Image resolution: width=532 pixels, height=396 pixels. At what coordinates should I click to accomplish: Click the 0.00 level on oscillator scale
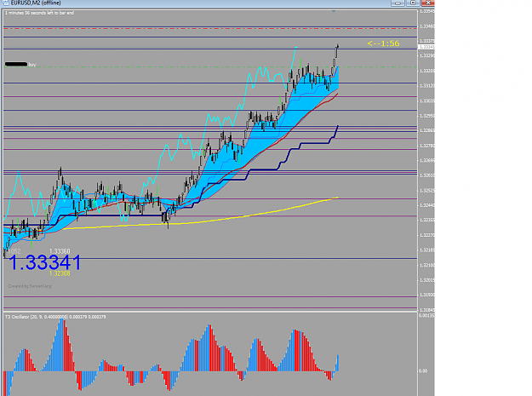(423, 371)
